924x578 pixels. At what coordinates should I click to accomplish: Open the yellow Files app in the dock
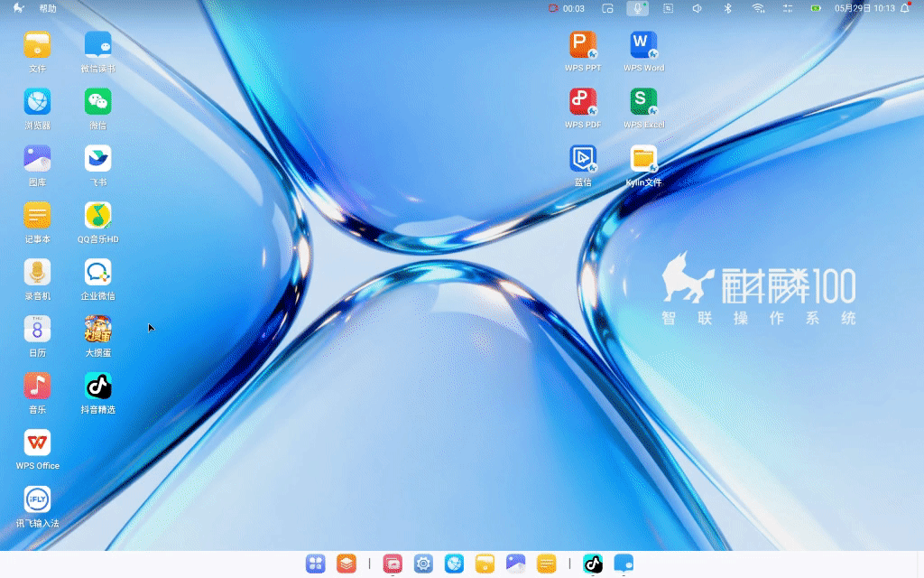pos(485,564)
